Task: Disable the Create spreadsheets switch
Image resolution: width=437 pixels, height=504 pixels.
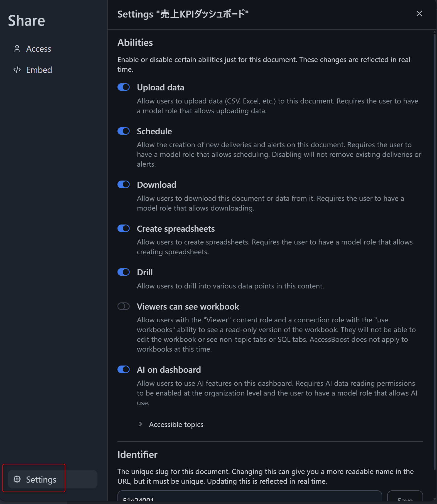Action: click(124, 228)
